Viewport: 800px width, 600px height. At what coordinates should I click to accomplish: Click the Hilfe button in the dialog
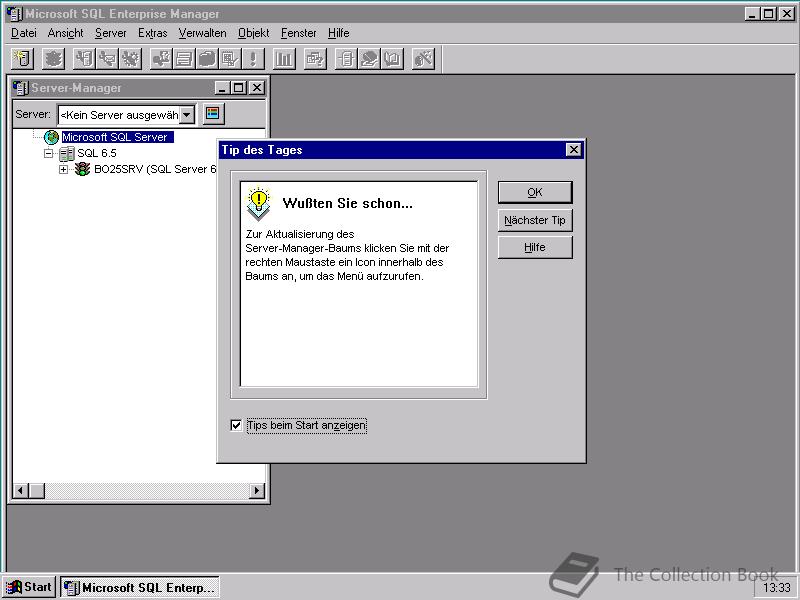535,247
